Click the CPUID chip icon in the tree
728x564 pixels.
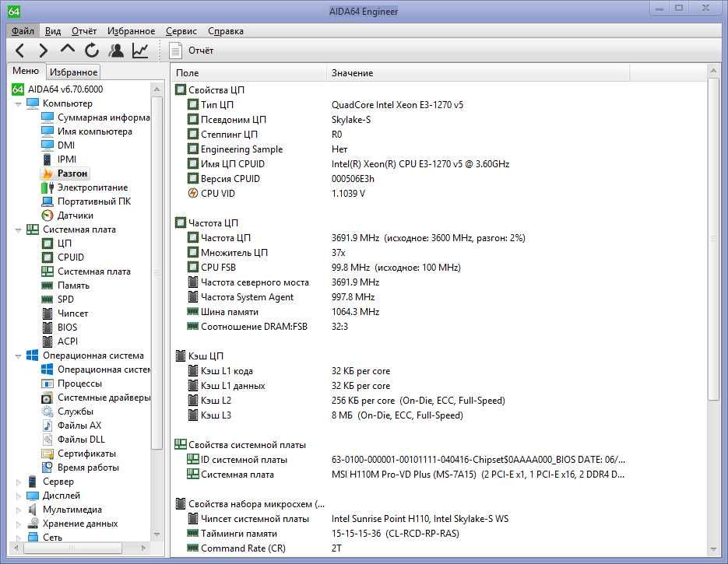[x=47, y=257]
